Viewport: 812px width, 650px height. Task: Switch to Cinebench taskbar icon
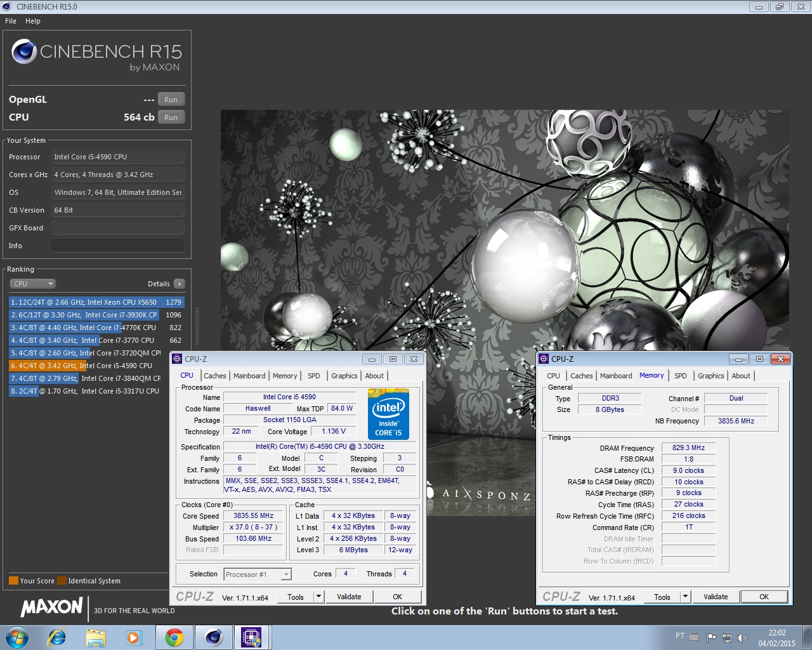pos(213,637)
